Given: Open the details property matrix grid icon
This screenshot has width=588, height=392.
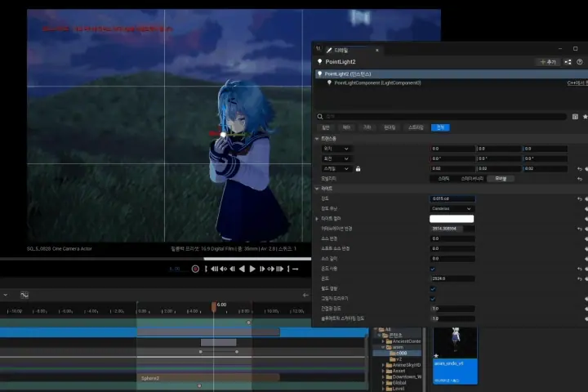Looking at the screenshot, I should tap(575, 117).
